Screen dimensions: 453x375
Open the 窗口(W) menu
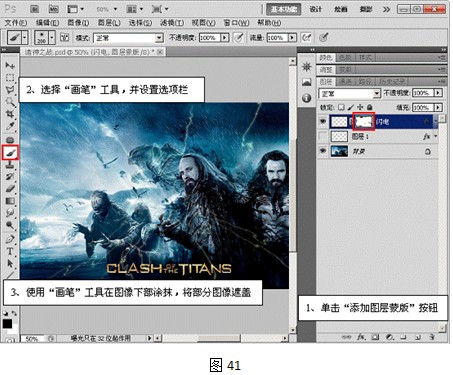[236, 23]
